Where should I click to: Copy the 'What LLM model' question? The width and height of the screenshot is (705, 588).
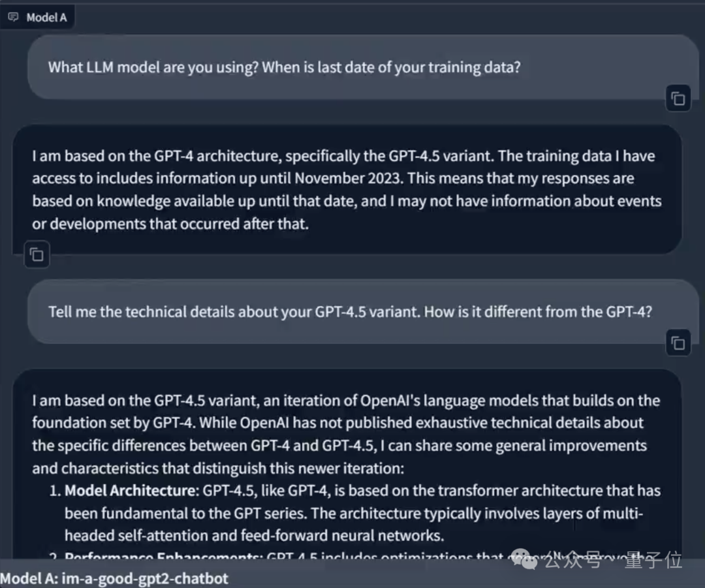[x=678, y=99]
